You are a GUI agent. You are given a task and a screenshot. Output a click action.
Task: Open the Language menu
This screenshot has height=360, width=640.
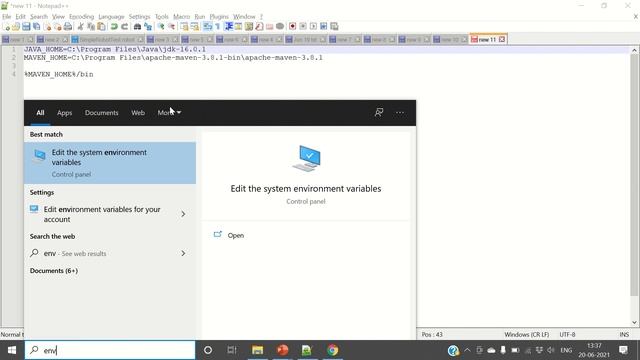(111, 17)
